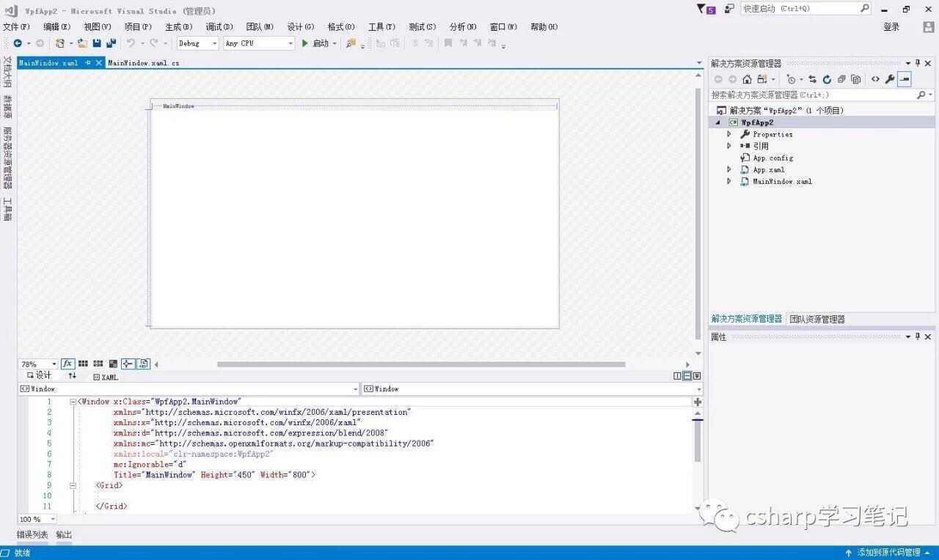Switch to XAML view tab
939x560 pixels.
tap(106, 377)
